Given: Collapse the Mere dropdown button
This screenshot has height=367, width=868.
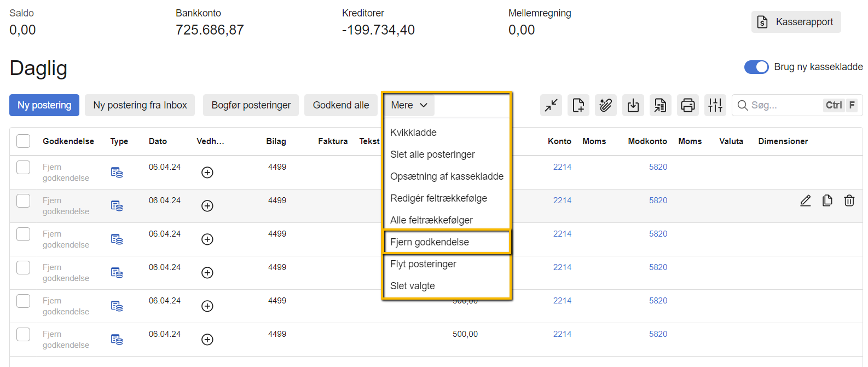Looking at the screenshot, I should point(409,105).
